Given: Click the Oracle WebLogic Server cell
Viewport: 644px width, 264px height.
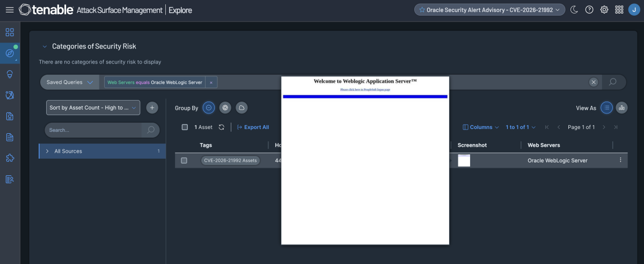Looking at the screenshot, I should [558, 160].
